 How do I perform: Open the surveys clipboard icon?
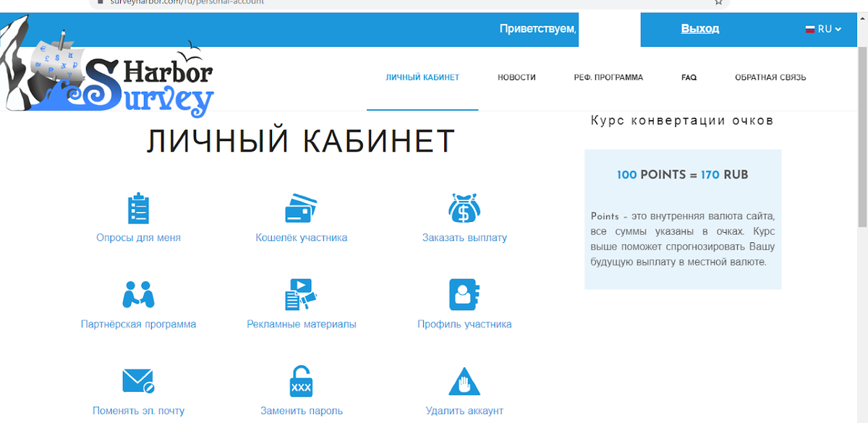point(138,209)
